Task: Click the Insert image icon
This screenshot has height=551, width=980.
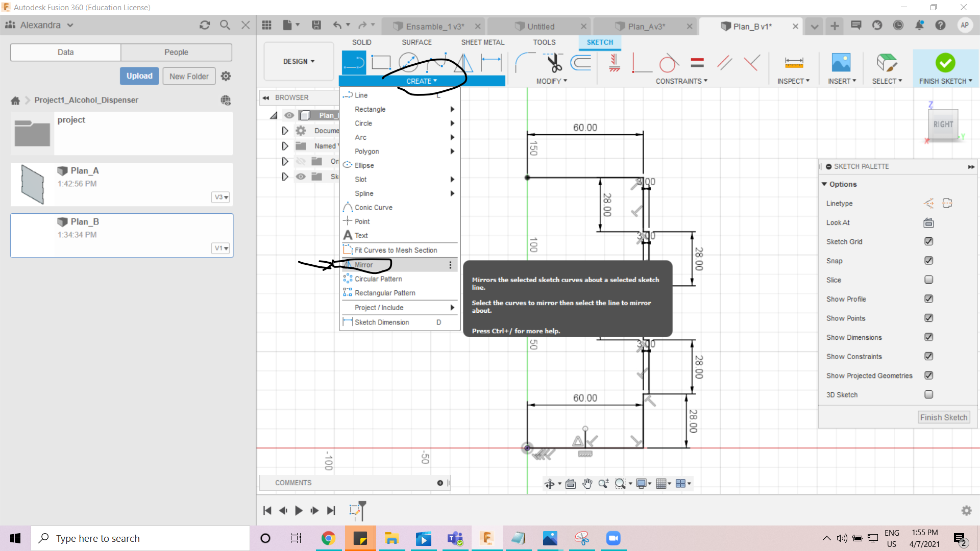Action: 841,62
